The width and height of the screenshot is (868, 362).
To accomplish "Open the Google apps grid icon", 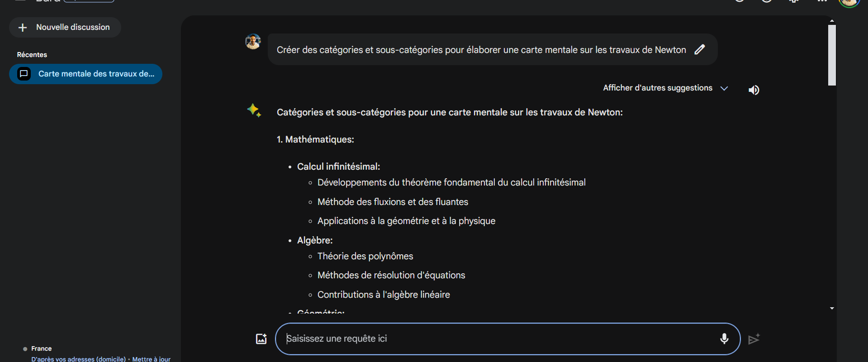I will pyautogui.click(x=822, y=1).
